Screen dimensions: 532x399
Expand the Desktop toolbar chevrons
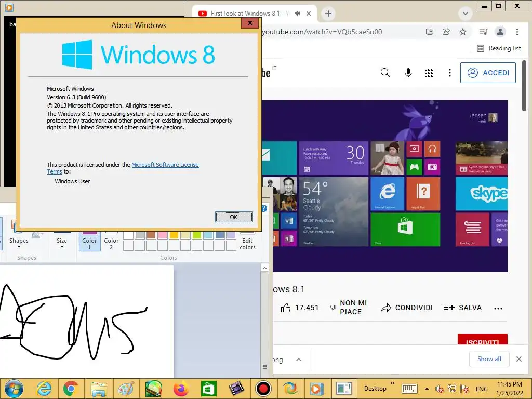(x=393, y=383)
